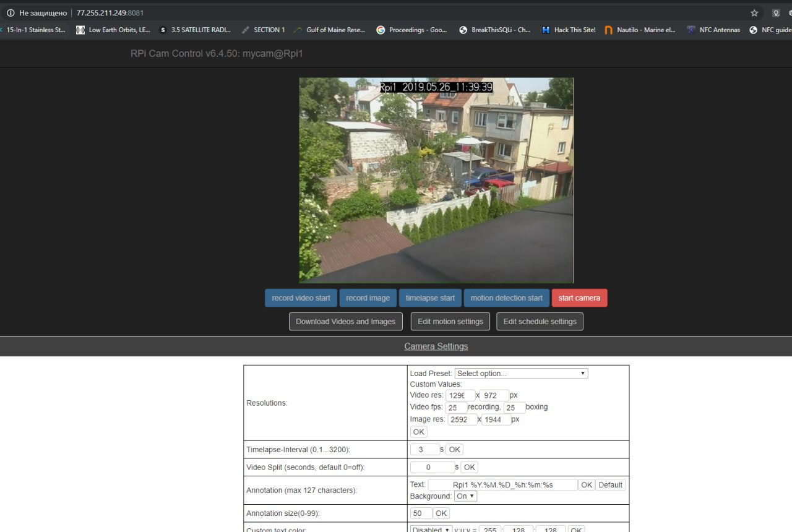Open the 3.5 Satellite Radio bookmark
Screen dimensions: 792x532
pyautogui.click(x=194, y=30)
